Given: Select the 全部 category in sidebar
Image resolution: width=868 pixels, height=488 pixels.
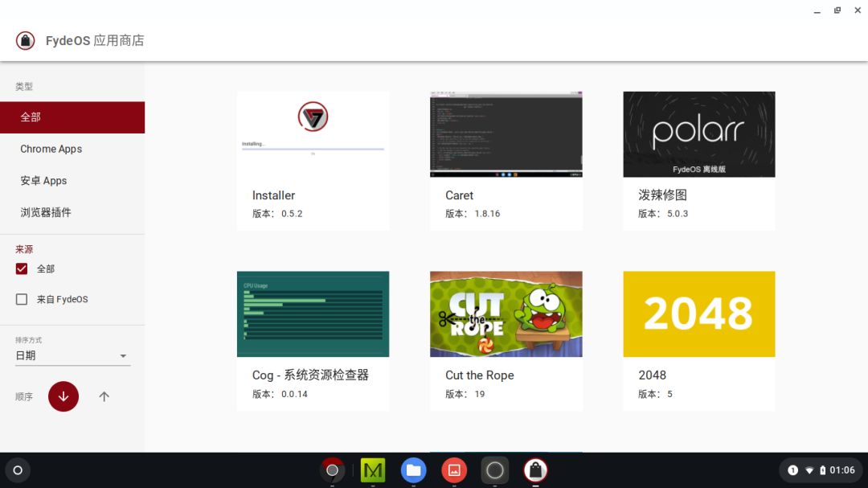Looking at the screenshot, I should click(72, 117).
